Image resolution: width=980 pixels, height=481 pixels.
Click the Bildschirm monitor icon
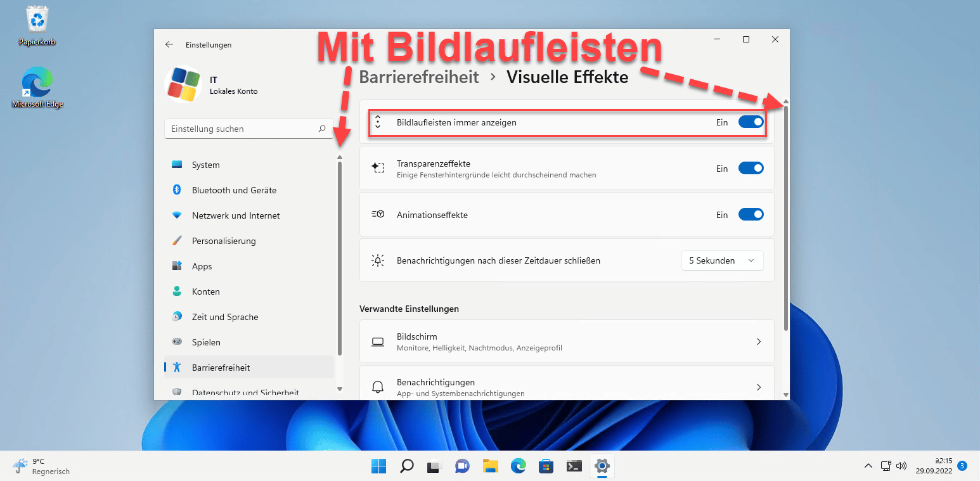click(378, 342)
